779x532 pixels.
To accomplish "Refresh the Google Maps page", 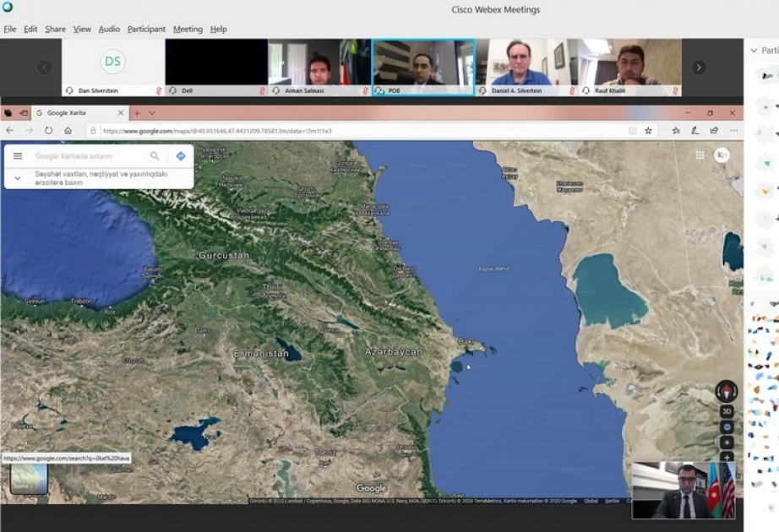I will click(48, 131).
